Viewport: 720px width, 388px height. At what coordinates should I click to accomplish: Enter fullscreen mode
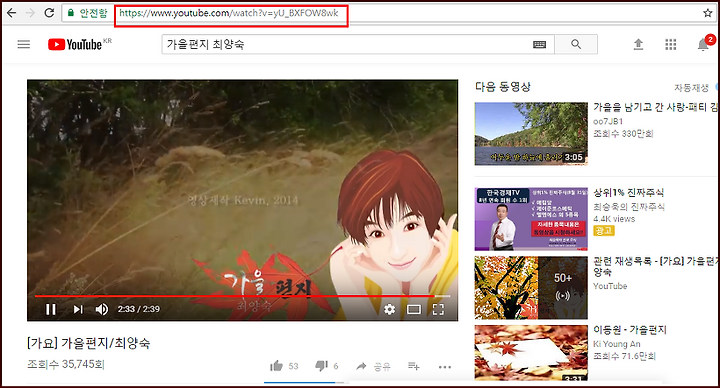pyautogui.click(x=438, y=309)
